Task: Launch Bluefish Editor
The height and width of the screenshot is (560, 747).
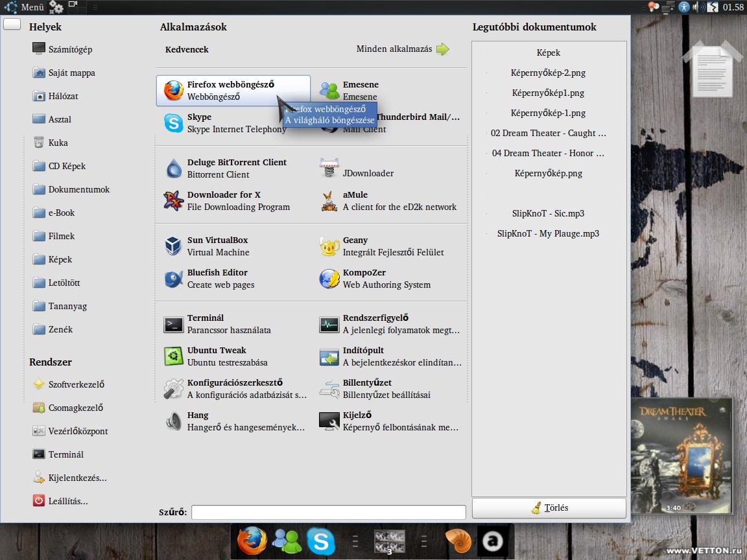Action: pos(233,278)
